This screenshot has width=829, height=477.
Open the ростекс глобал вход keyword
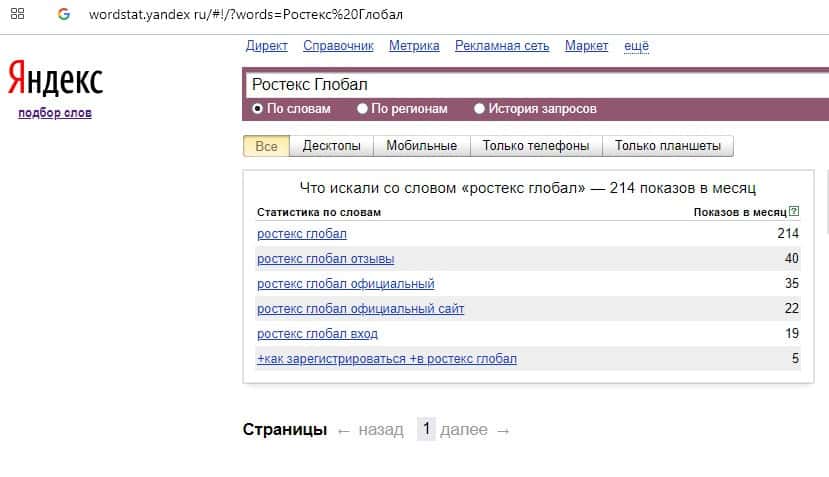[317, 333]
